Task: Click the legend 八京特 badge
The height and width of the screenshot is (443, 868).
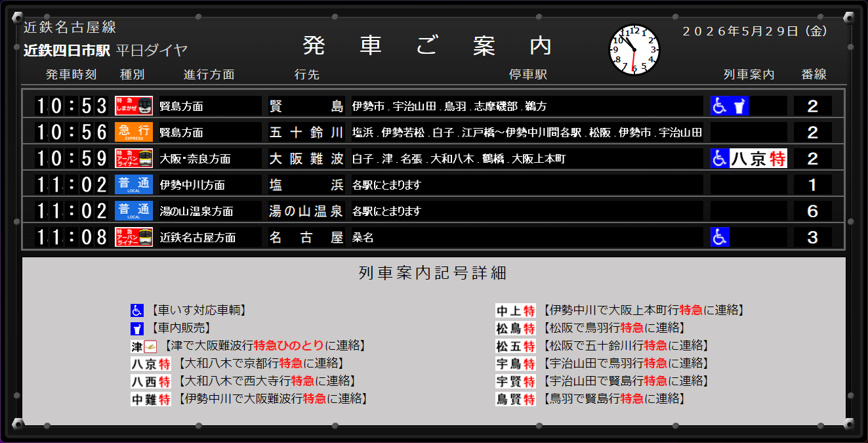Action: [151, 364]
